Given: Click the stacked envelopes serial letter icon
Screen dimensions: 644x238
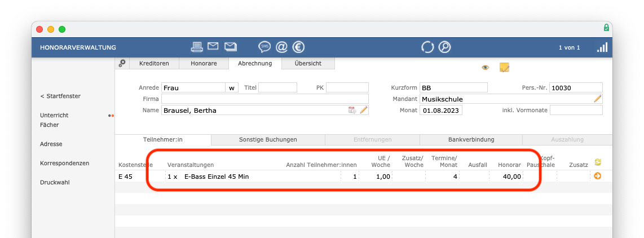Looking at the screenshot, I should point(231,46).
